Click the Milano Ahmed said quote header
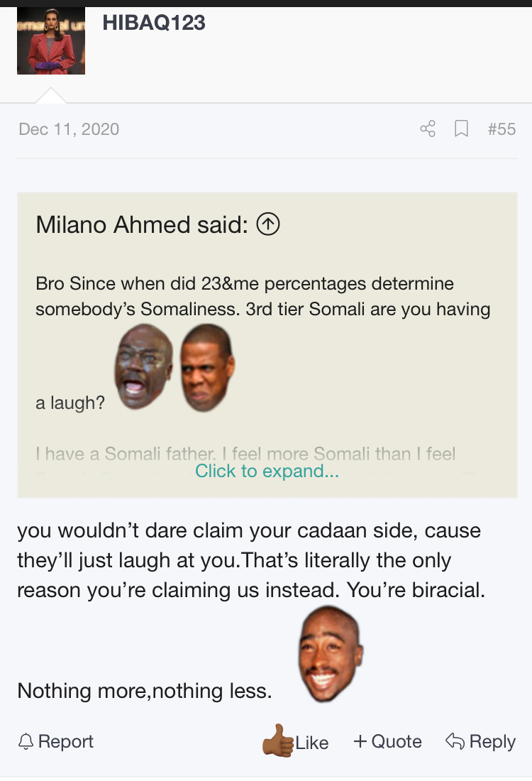Image resolution: width=532 pixels, height=781 pixels. point(142,225)
